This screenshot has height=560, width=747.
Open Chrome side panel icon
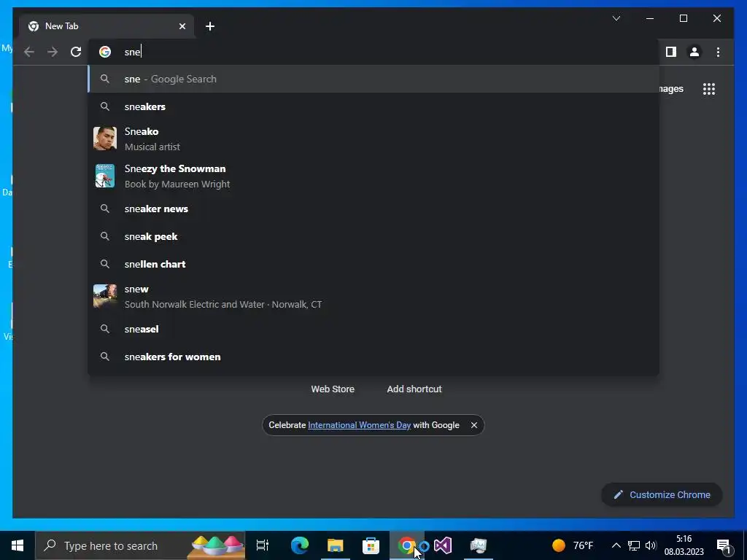pos(671,52)
